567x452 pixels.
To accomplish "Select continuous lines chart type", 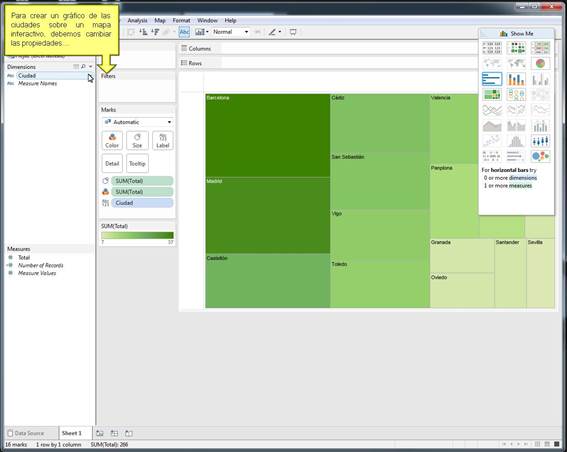I will [x=492, y=110].
